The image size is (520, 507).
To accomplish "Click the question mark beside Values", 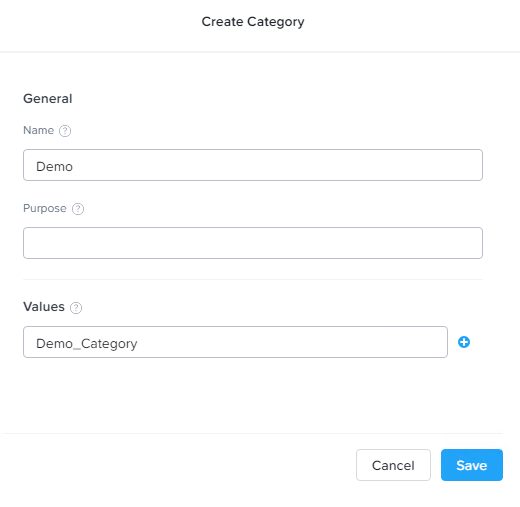I will pyautogui.click(x=76, y=308).
